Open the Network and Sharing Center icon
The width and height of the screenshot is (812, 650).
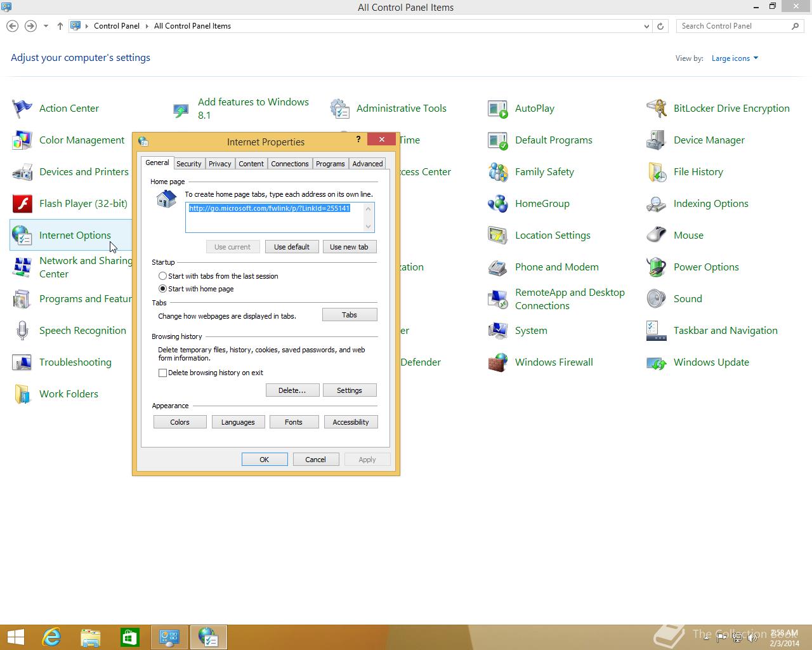point(22,267)
